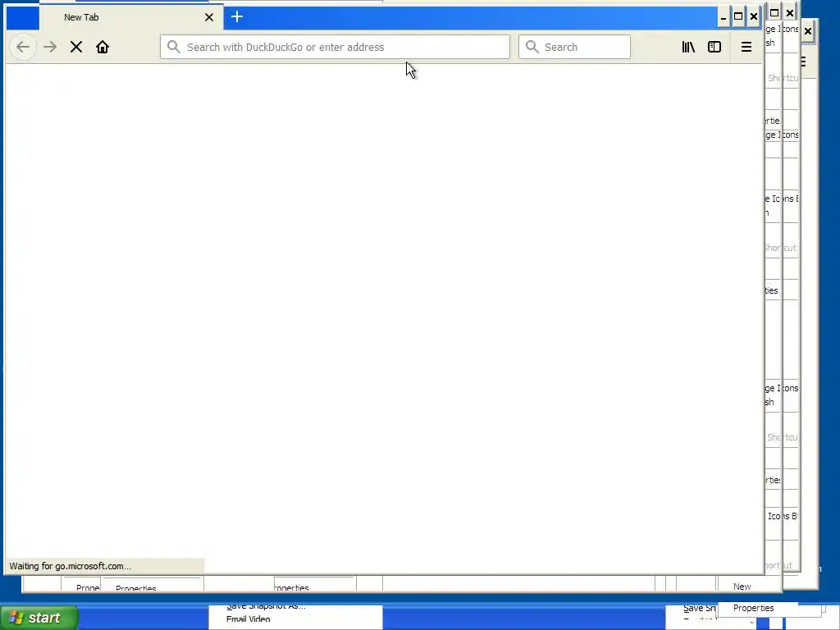840x630 pixels.
Task: Toggle the sidebar view icon
Action: tap(714, 47)
